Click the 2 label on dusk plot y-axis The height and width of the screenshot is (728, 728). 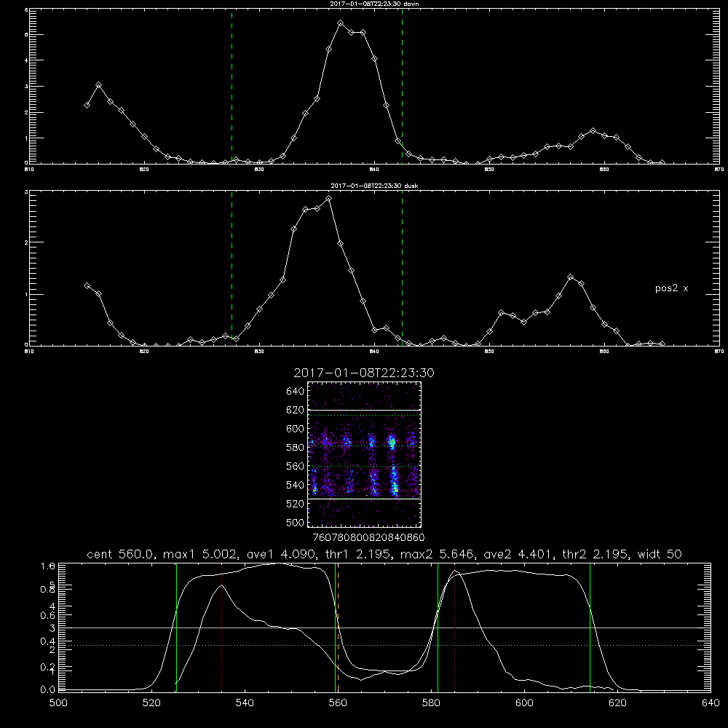(26, 242)
